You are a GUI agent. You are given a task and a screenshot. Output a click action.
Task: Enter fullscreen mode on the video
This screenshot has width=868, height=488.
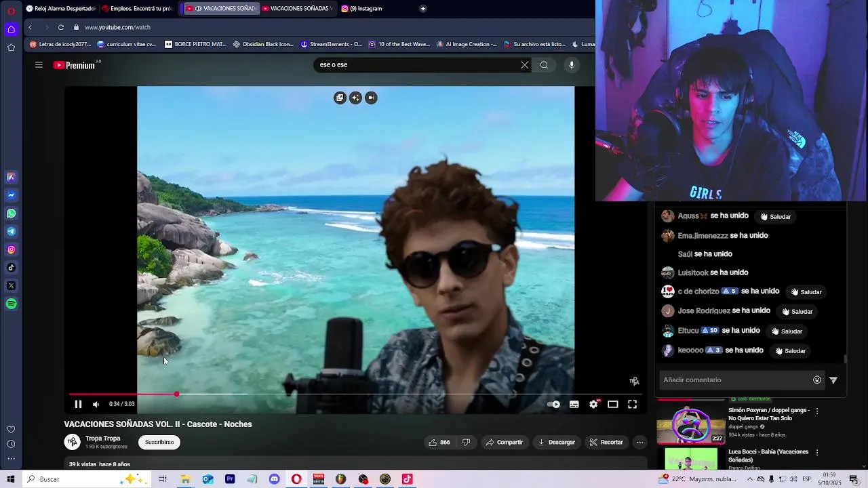(632, 404)
